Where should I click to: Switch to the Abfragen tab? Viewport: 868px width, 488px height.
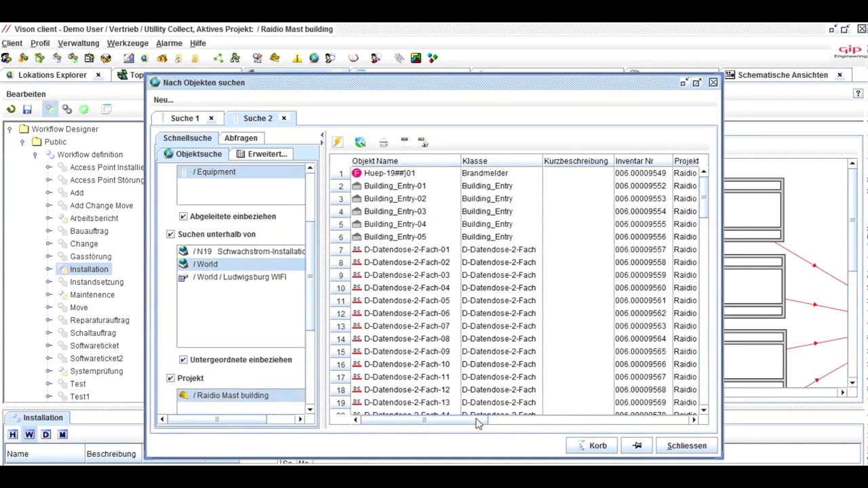(241, 138)
